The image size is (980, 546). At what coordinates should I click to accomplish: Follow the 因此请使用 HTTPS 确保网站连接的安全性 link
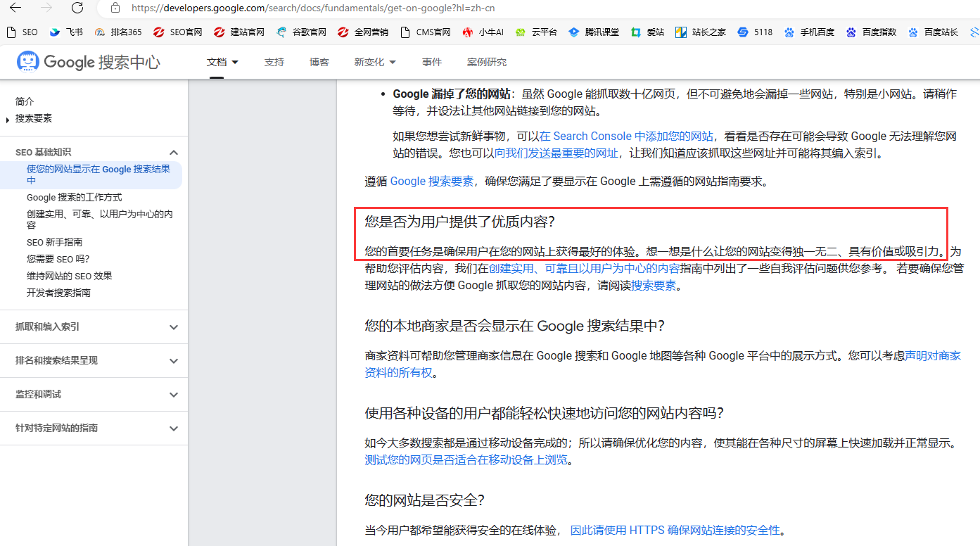pos(675,531)
